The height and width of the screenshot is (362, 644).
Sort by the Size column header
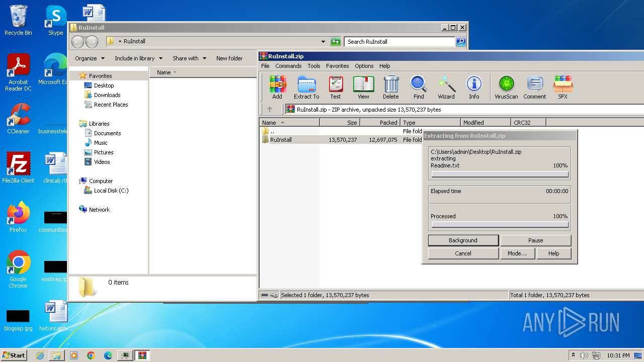340,123
